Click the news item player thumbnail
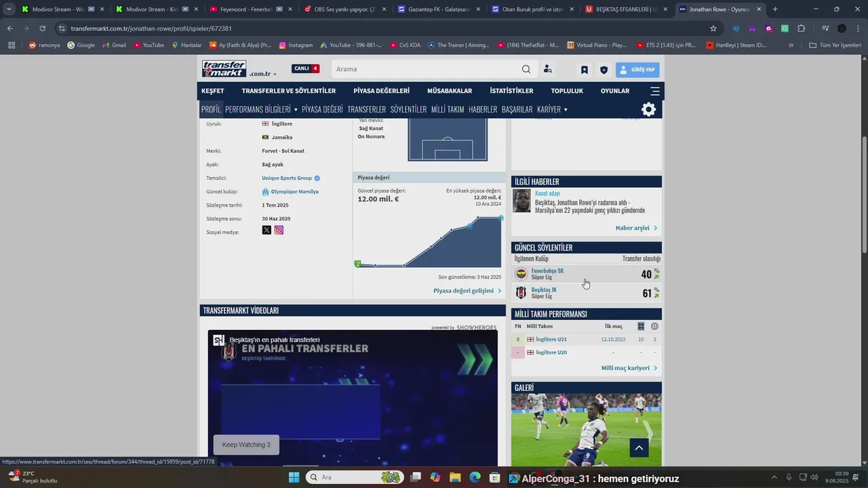This screenshot has width=868, height=488. [x=521, y=201]
